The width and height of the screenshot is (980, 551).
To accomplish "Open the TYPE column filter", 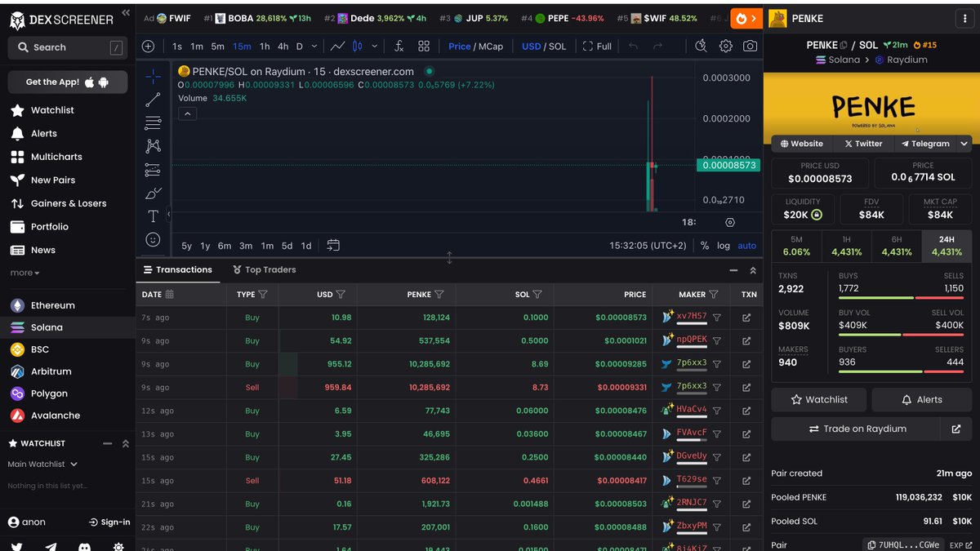I will coord(263,295).
